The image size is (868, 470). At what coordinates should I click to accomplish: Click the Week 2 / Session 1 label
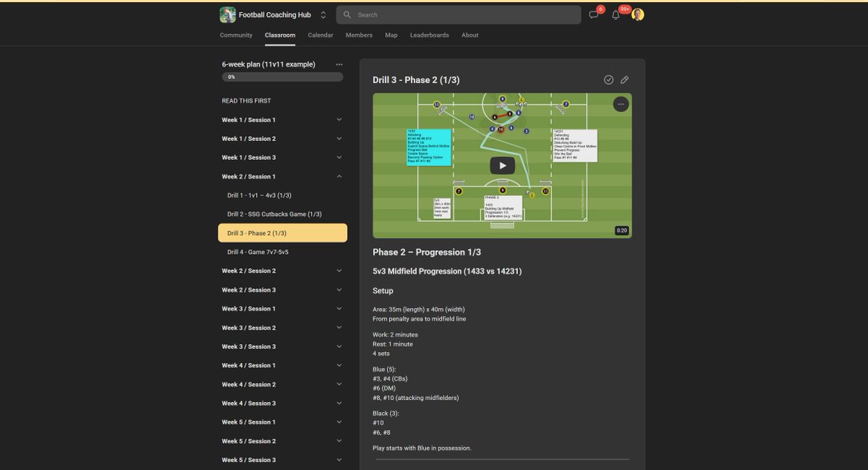click(x=248, y=176)
